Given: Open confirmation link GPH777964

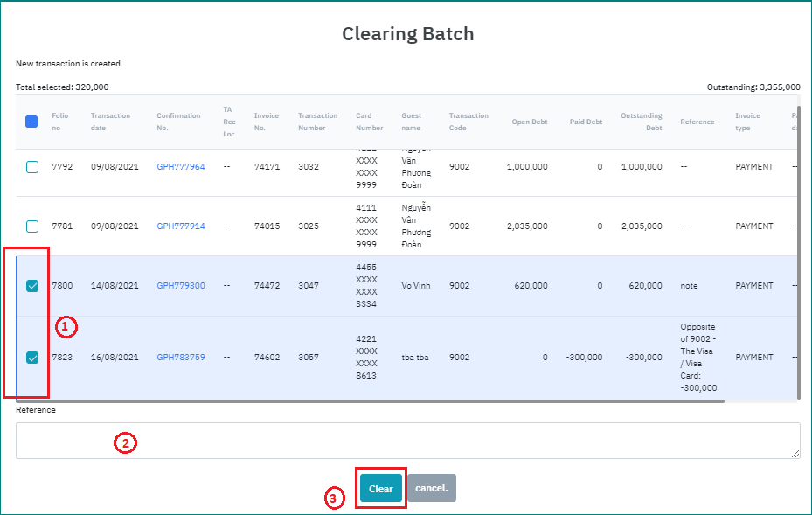Looking at the screenshot, I should click(x=181, y=167).
